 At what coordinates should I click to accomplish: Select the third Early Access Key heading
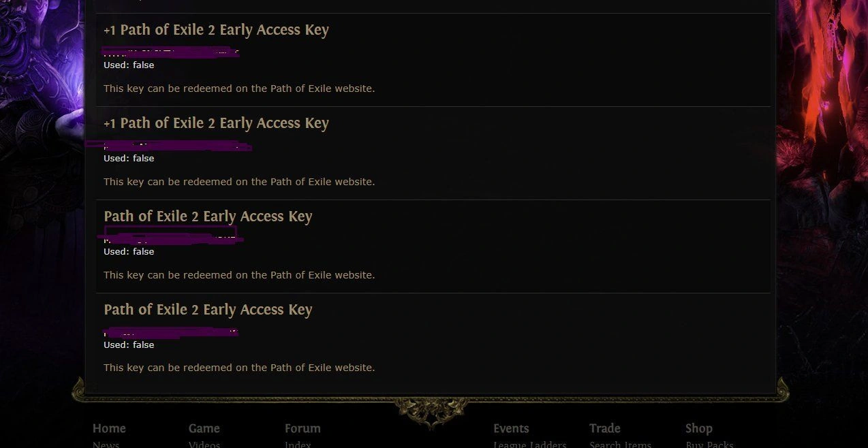[x=208, y=217]
